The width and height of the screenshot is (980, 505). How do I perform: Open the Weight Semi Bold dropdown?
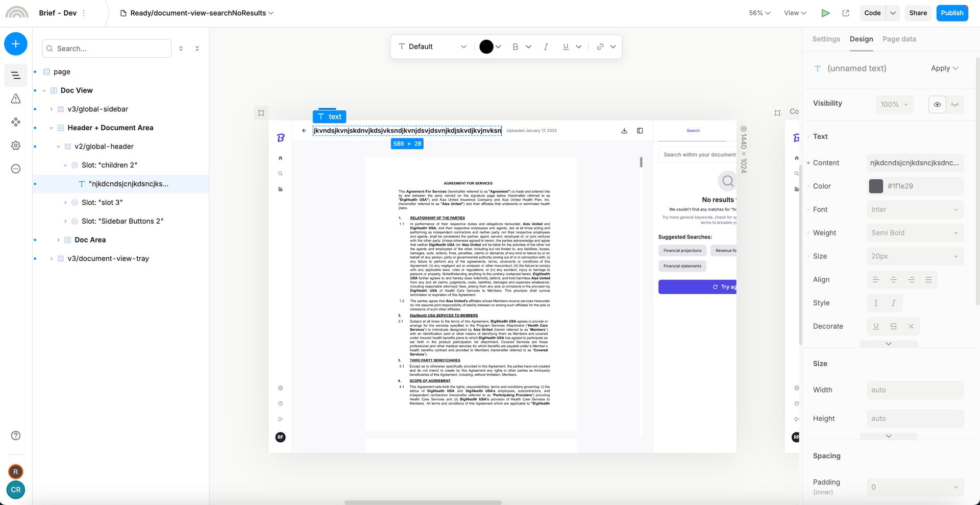click(x=915, y=233)
